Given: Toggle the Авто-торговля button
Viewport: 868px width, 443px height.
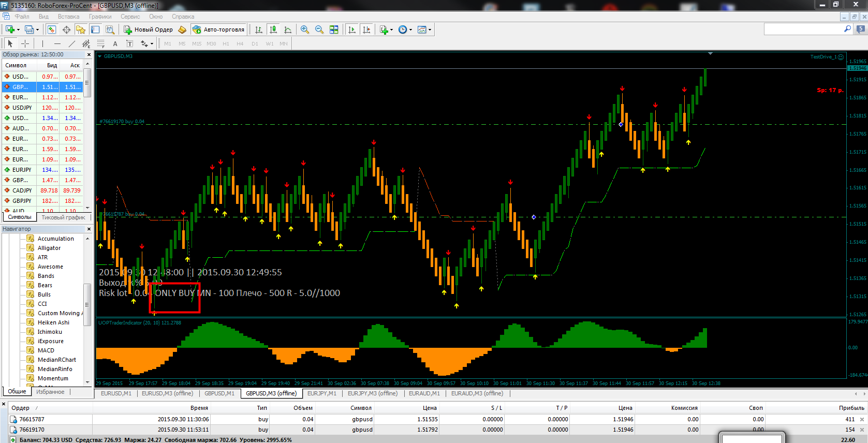Looking at the screenshot, I should tap(218, 29).
